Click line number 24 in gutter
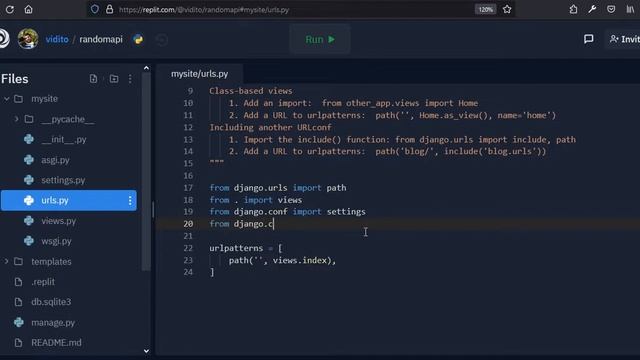 point(188,272)
